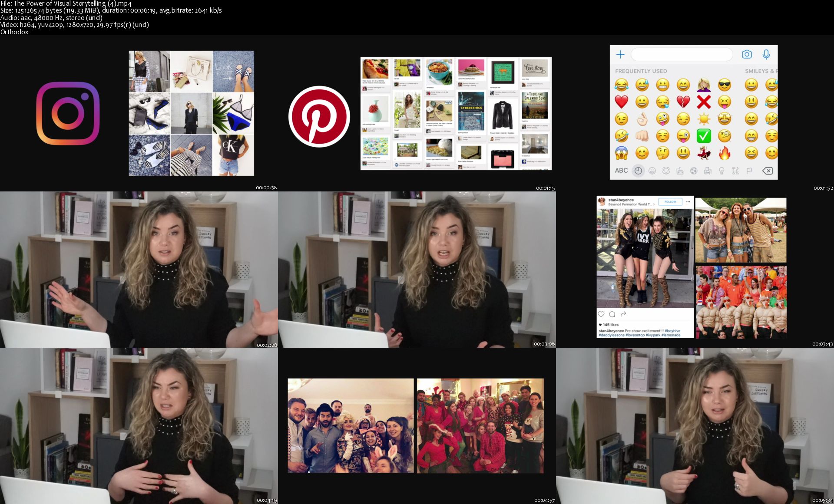
Task: Open three-dot menu on stan4beyonce post
Action: (688, 201)
